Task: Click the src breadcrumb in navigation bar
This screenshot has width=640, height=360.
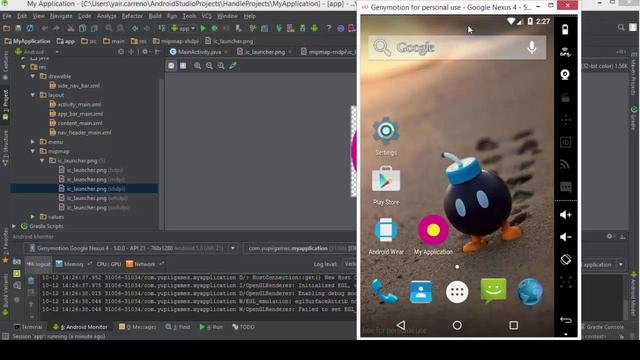Action: (89, 41)
